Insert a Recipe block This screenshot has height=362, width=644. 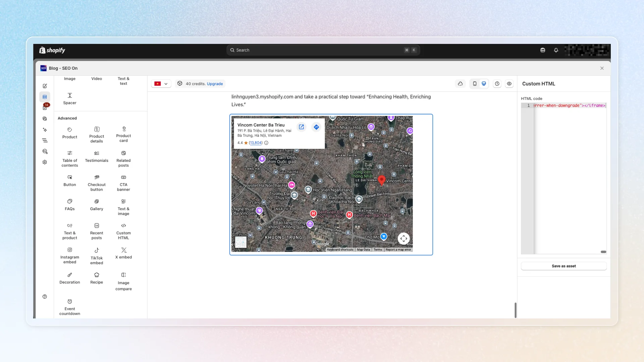coord(97,279)
